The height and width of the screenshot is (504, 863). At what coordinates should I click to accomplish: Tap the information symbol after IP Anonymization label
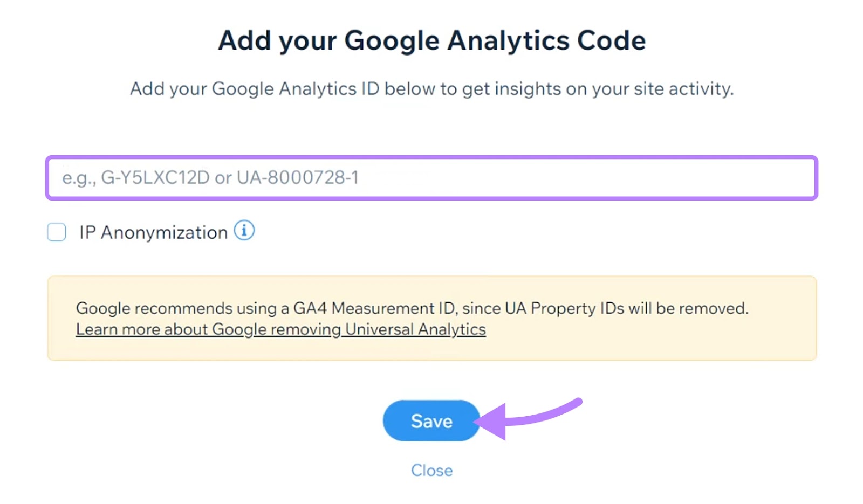(x=244, y=231)
